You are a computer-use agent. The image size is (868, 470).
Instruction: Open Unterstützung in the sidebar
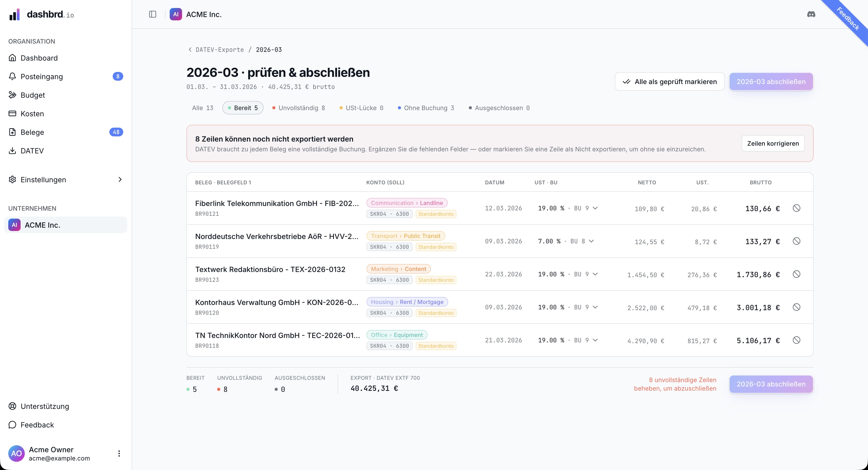pos(66,406)
